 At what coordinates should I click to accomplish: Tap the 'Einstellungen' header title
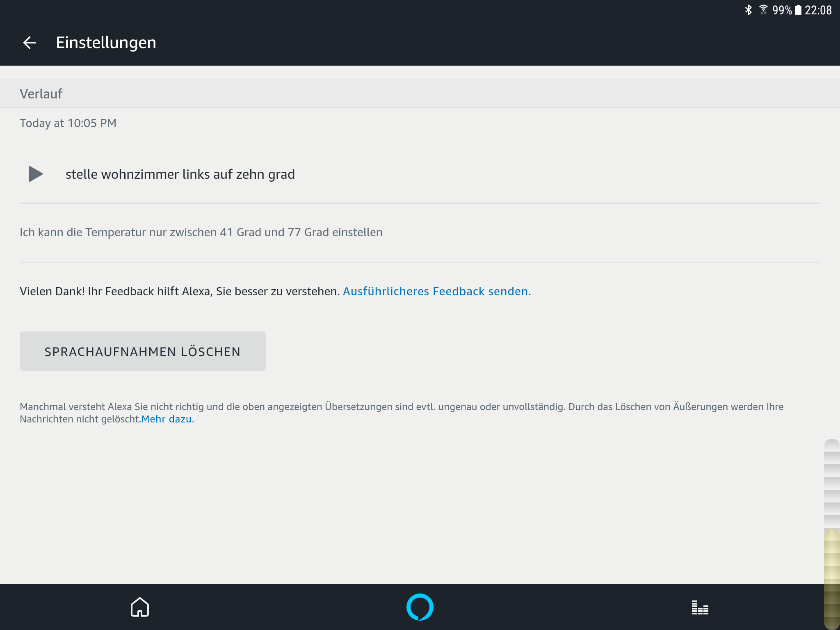pyautogui.click(x=106, y=43)
